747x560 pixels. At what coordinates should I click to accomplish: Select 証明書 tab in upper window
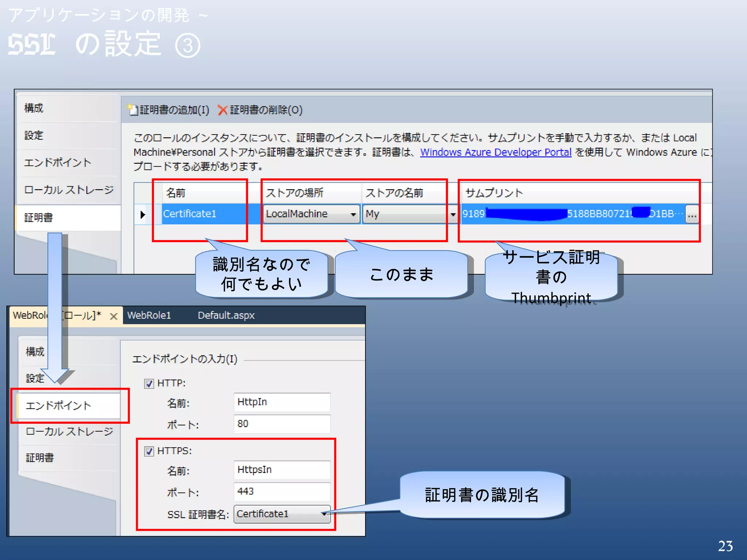(x=68, y=218)
